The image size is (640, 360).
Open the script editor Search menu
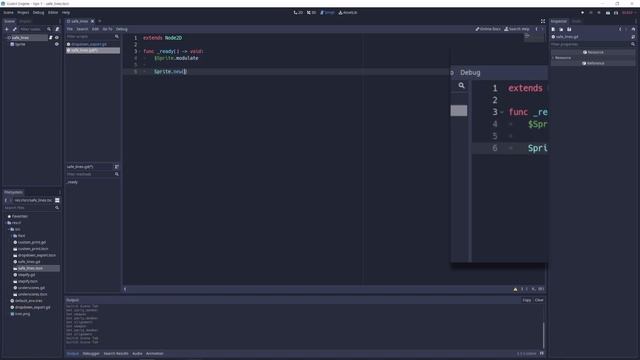click(x=82, y=29)
